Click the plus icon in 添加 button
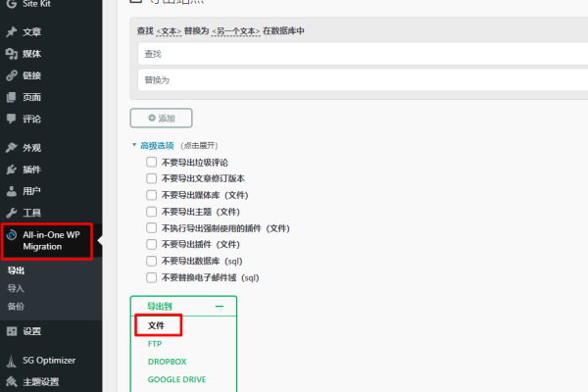The image size is (588, 392). (x=152, y=118)
